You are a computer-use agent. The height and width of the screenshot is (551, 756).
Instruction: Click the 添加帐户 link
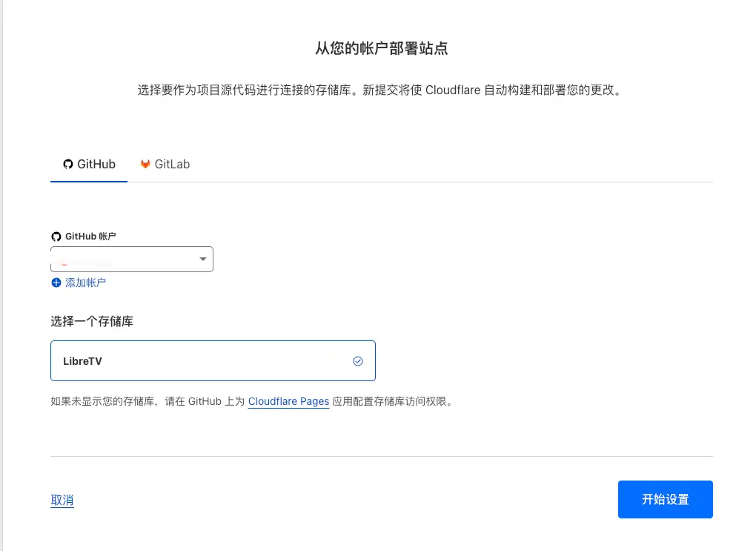[85, 283]
